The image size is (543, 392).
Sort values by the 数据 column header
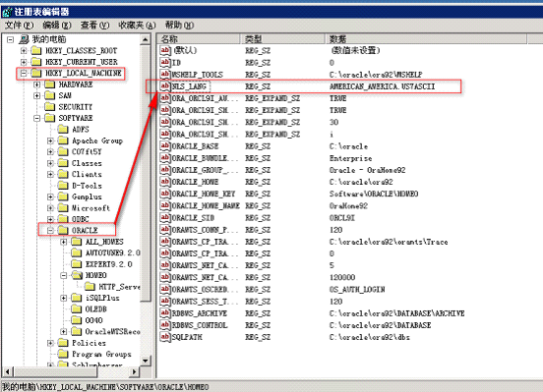426,38
